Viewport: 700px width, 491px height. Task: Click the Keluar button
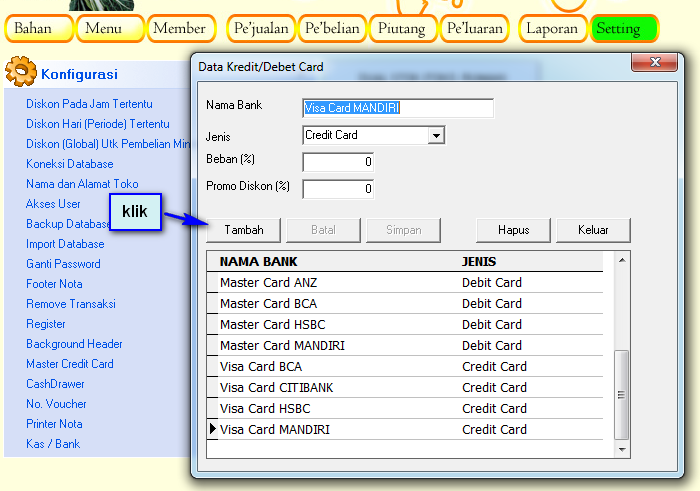pyautogui.click(x=593, y=230)
